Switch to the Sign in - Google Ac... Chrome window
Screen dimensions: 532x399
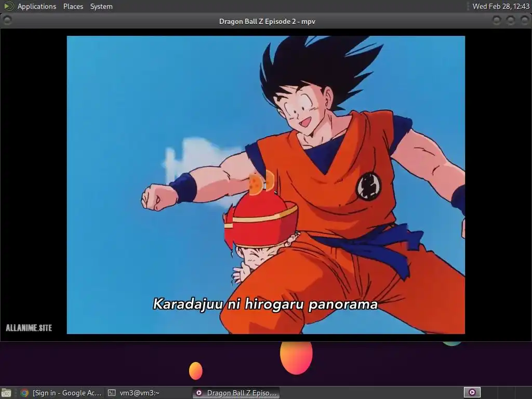click(x=61, y=393)
